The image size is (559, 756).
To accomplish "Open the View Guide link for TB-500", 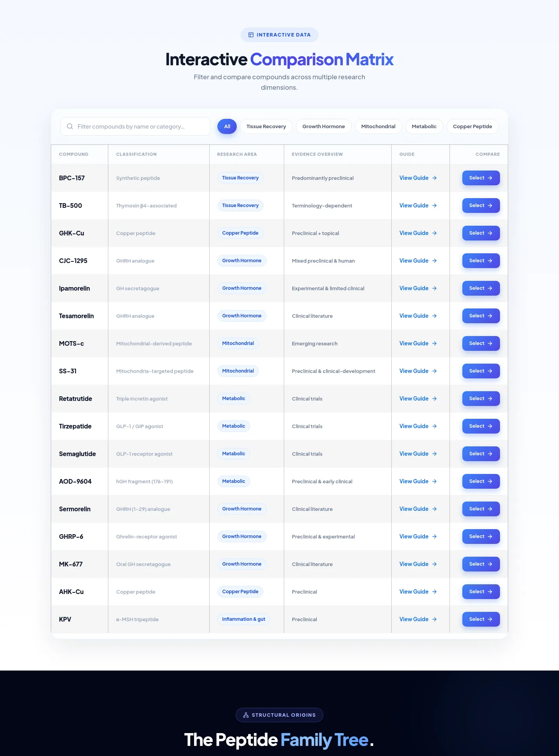I will (418, 206).
